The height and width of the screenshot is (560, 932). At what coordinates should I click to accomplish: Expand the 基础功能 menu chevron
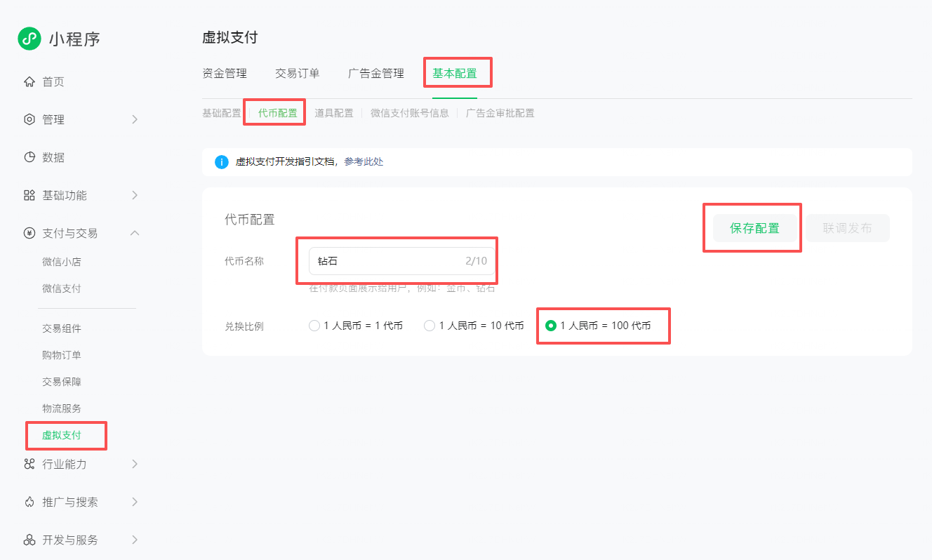135,196
